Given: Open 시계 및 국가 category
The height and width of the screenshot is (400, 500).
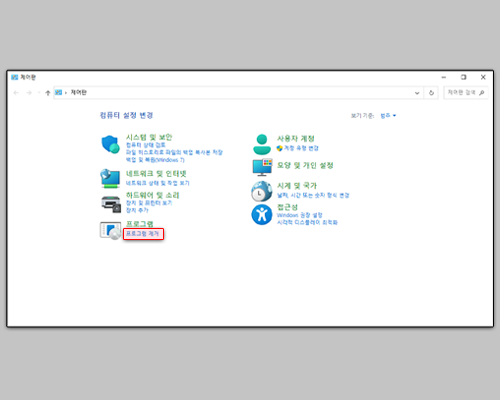Looking at the screenshot, I should (297, 186).
